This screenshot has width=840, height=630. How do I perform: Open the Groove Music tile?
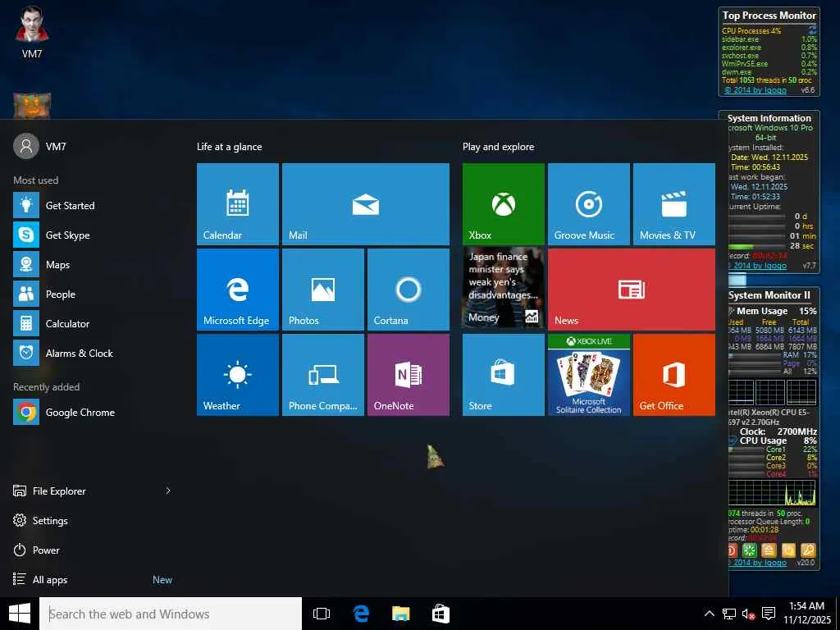pyautogui.click(x=589, y=204)
